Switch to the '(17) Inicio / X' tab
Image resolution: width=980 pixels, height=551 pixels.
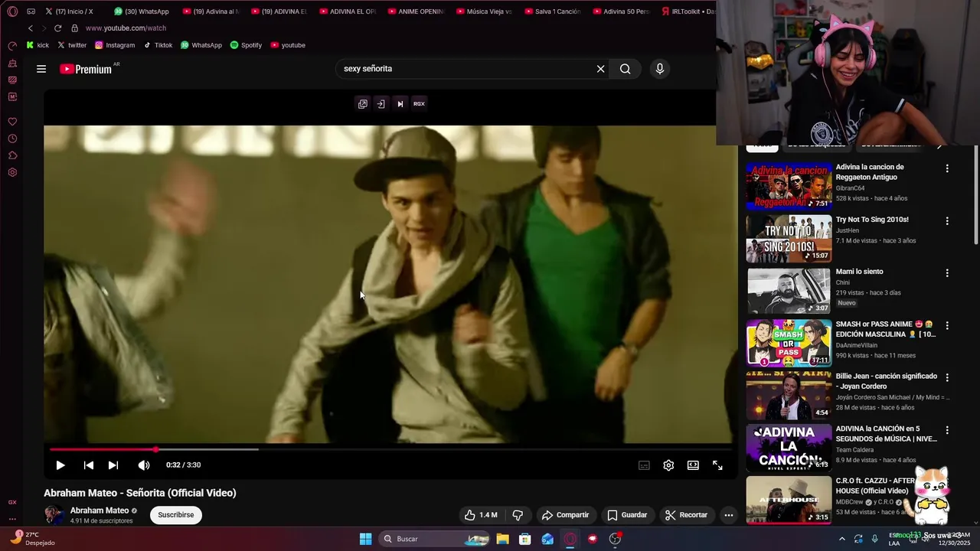(x=69, y=11)
